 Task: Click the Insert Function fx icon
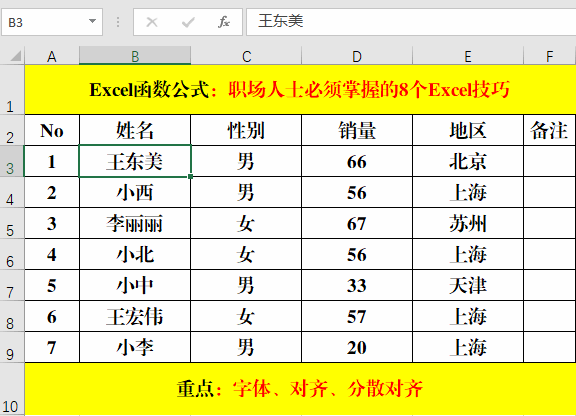pos(223,22)
